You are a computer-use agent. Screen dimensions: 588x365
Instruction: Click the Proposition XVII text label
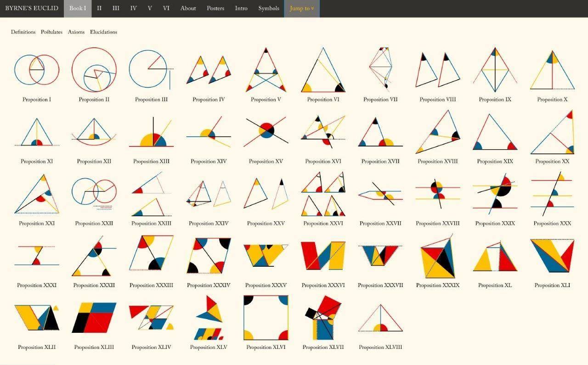point(380,162)
